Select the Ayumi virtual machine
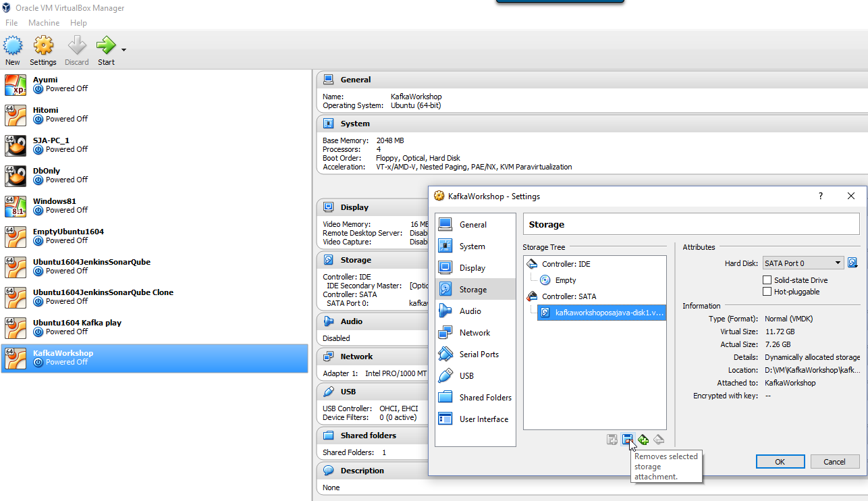This screenshot has width=868, height=501. 155,84
